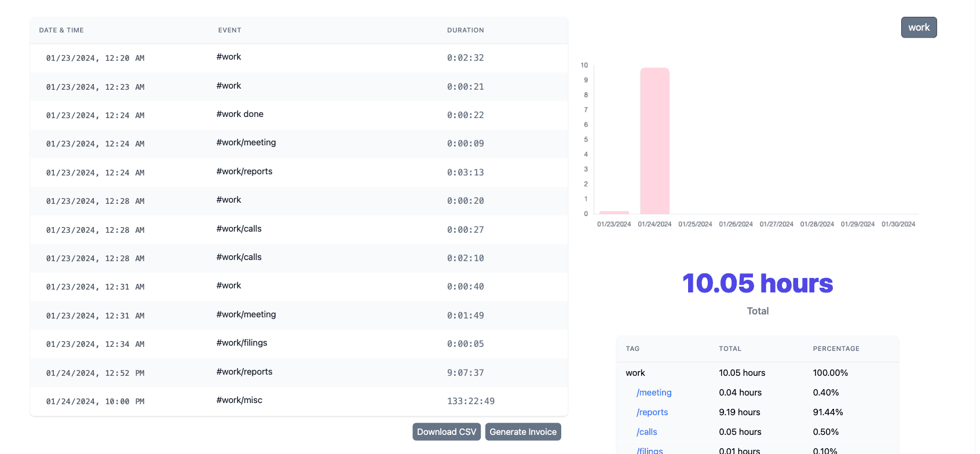
Task: Click the 'Date & Time' column header
Action: 61,30
